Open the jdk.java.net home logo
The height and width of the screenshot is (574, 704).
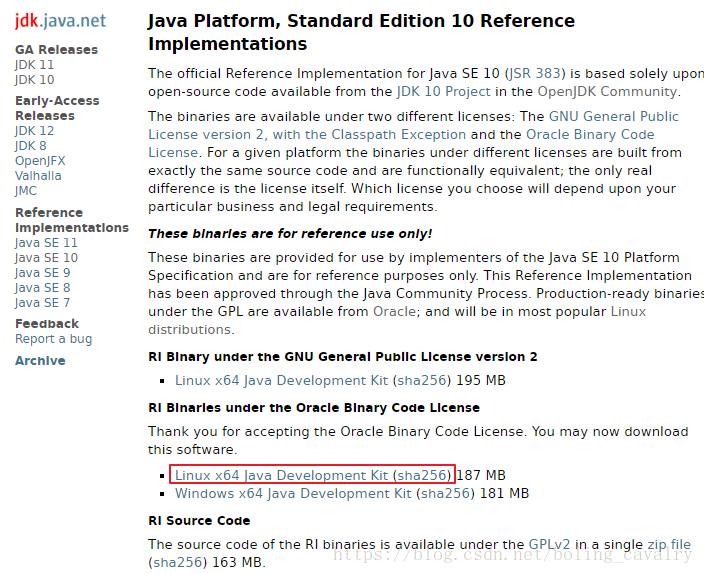pyautogui.click(x=60, y=21)
